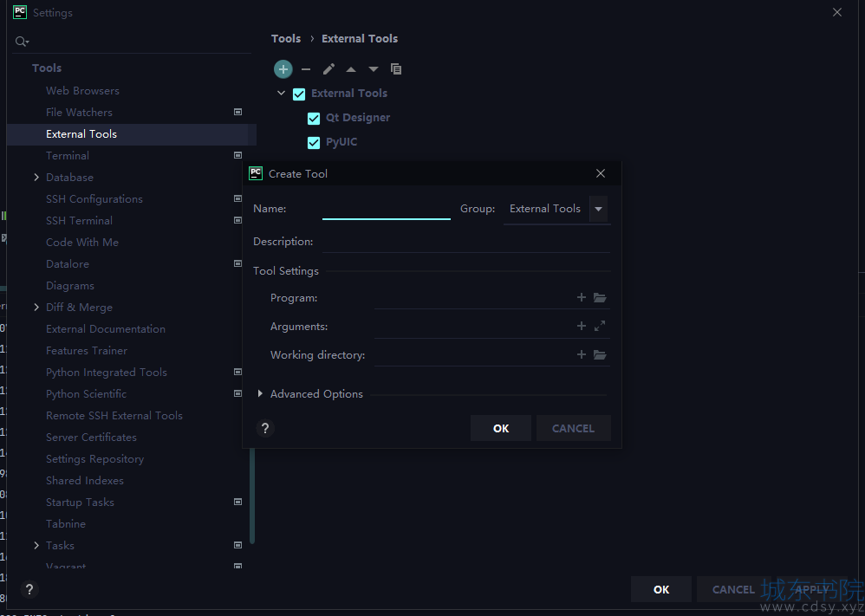
Task: Uncheck the Qt Designer tool checkbox
Action: point(314,118)
